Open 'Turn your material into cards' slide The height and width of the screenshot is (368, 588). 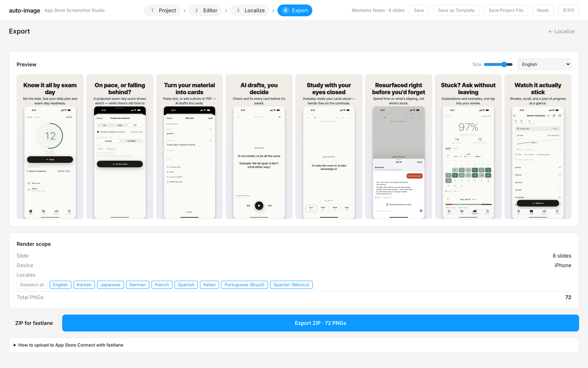pos(189,146)
